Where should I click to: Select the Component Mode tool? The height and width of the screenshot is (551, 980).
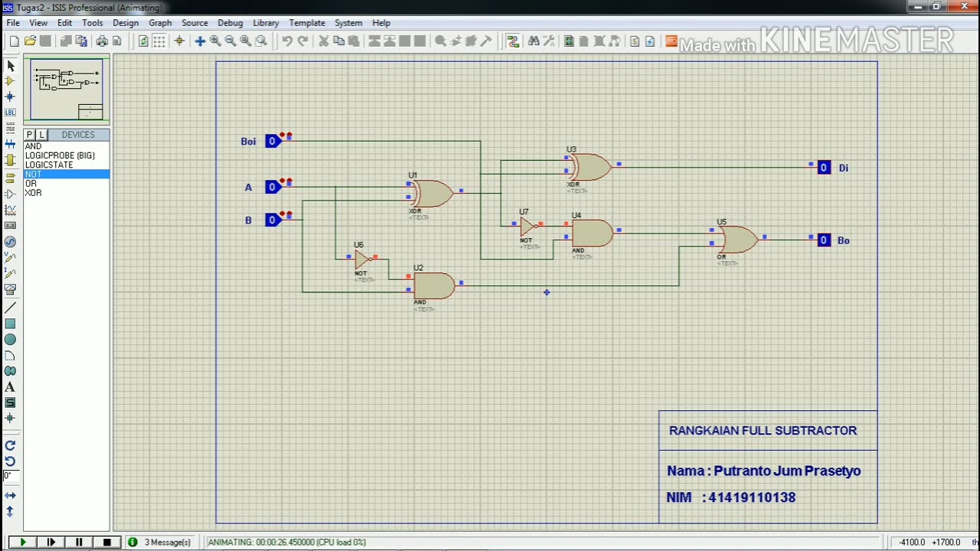[10, 81]
